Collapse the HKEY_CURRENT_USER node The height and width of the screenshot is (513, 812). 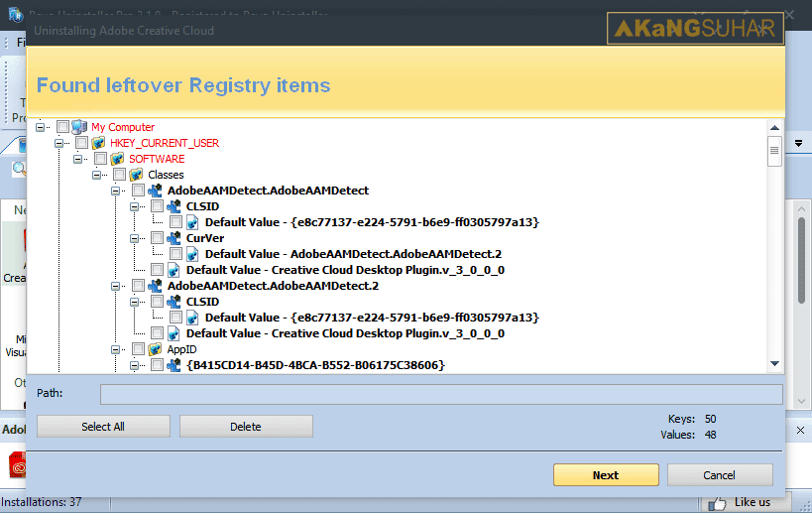(59, 143)
